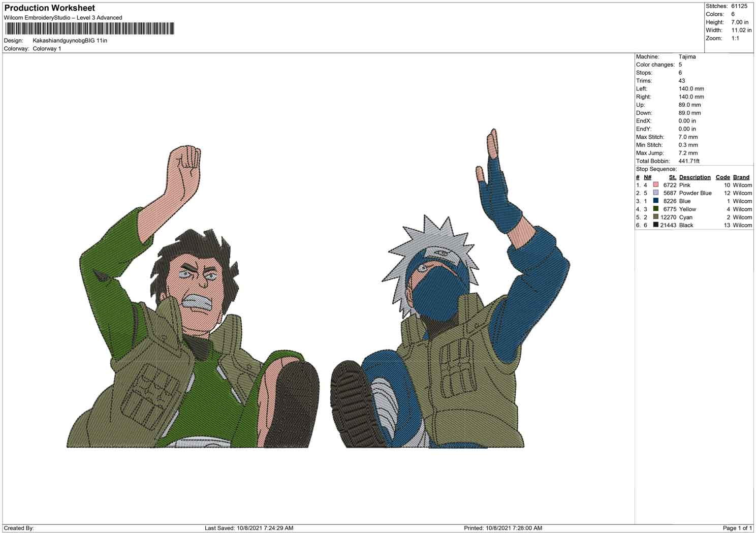Click the "Printed" timestamp in footer
Image resolution: width=756 pixels, height=533 pixels.
tap(503, 528)
